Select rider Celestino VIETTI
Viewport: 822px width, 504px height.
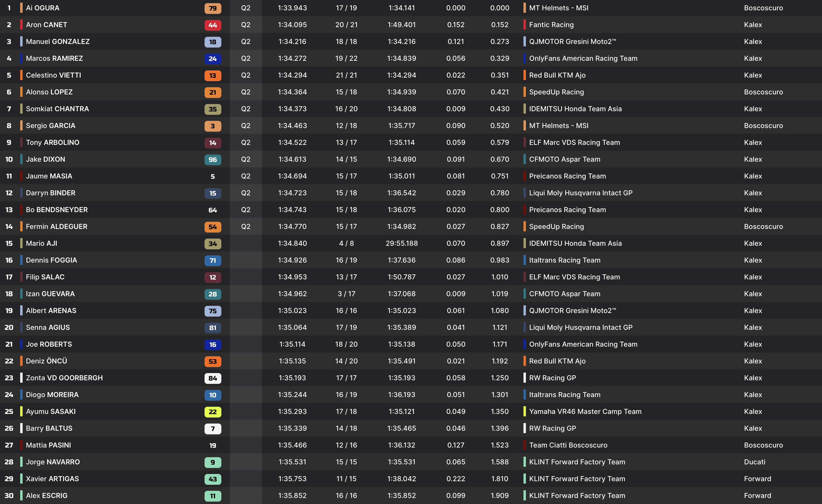click(x=53, y=75)
